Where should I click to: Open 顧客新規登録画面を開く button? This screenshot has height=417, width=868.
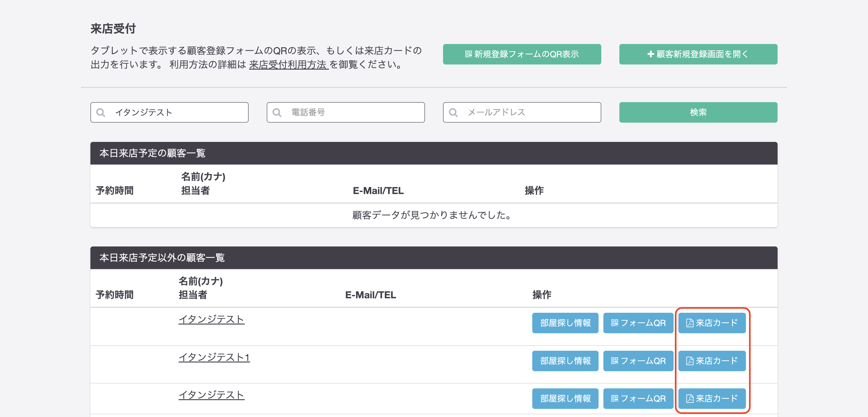[698, 54]
